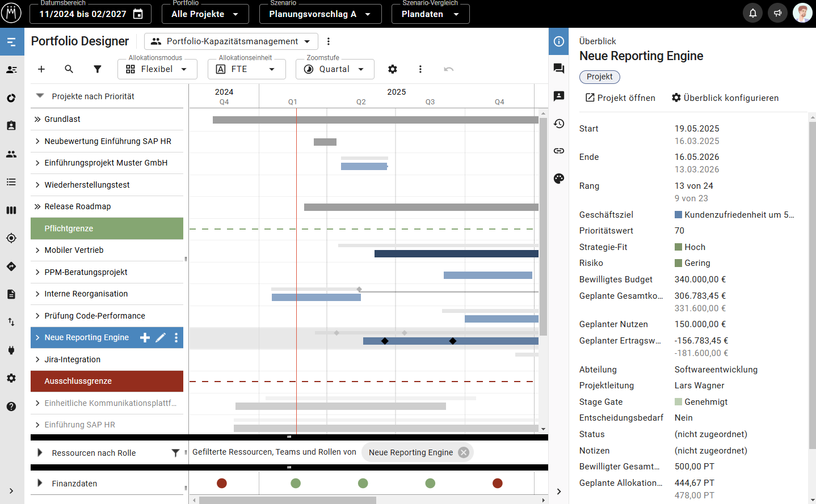Remove the Neue Reporting Engine filter chip
This screenshot has width=816, height=504.
464,452
